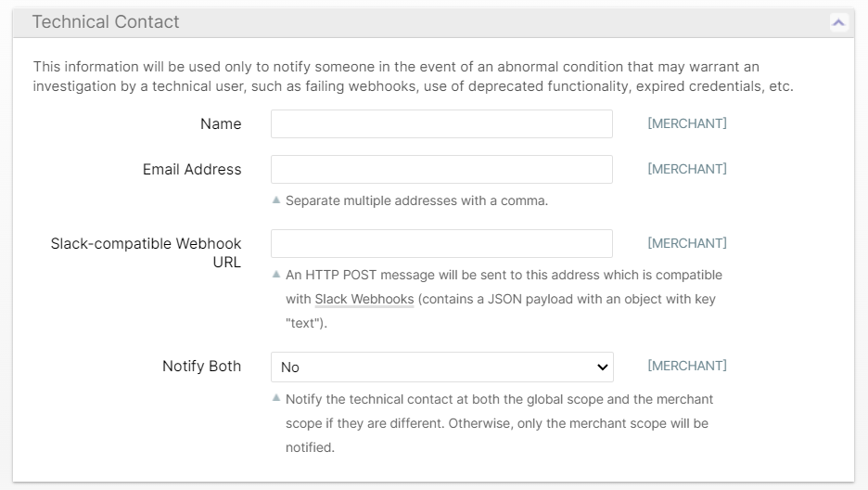
Task: Click the Slack-compatible Webhook URL label
Action: [146, 252]
